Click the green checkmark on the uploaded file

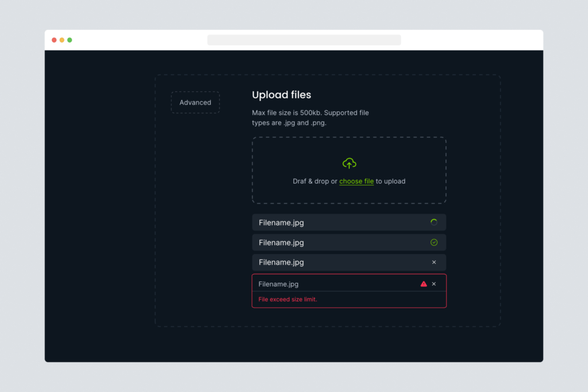click(434, 242)
